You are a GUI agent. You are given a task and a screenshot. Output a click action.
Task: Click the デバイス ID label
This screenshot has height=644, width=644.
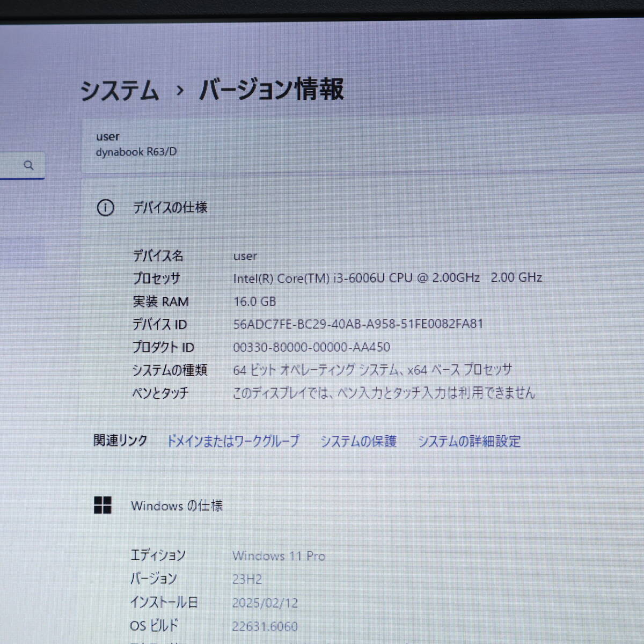point(159,324)
